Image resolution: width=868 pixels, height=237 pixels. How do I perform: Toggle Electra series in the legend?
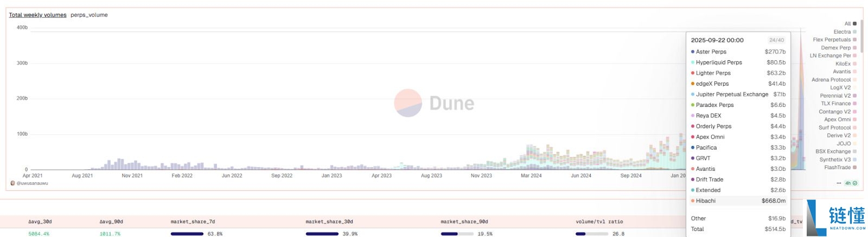(845, 32)
